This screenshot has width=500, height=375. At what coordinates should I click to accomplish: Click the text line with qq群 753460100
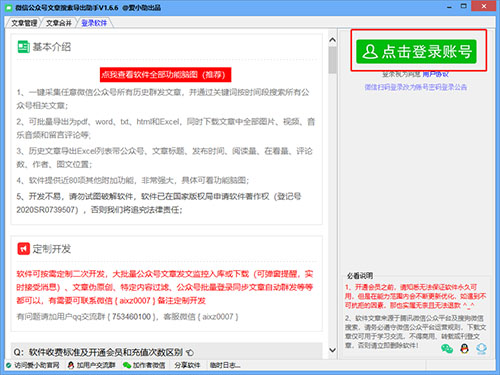127,317
